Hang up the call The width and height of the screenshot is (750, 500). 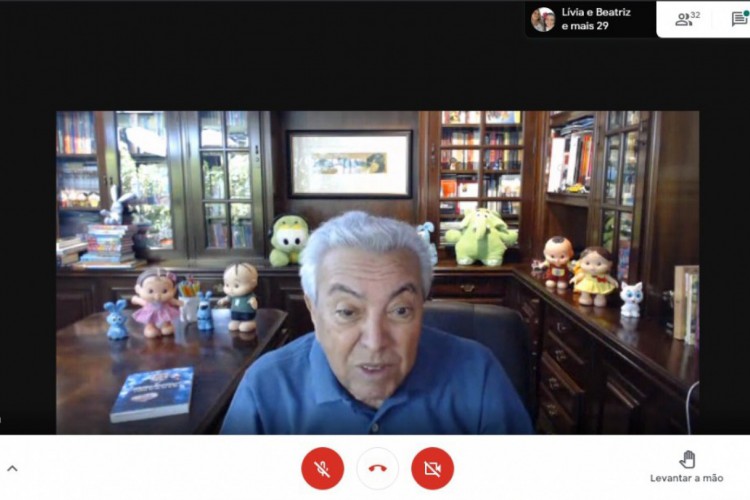point(377,468)
